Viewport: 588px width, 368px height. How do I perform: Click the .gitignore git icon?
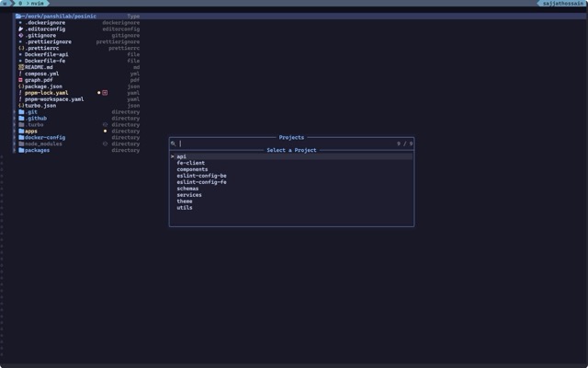pyautogui.click(x=20, y=35)
